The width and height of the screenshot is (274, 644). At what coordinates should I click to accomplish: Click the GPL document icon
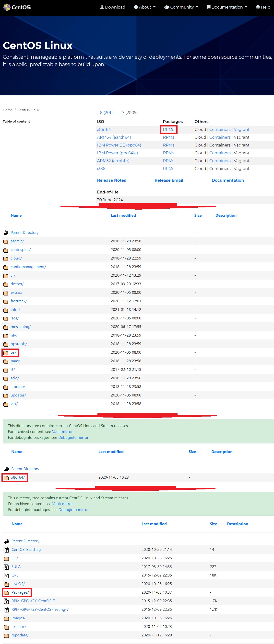click(x=7, y=576)
